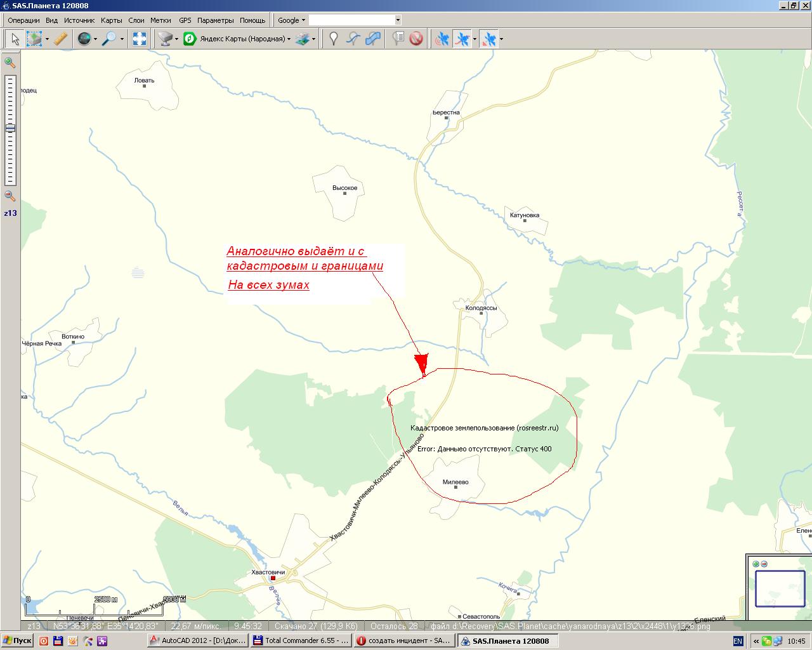812x650 pixels.
Task: Click the zoom level slider handle
Action: click(10, 128)
